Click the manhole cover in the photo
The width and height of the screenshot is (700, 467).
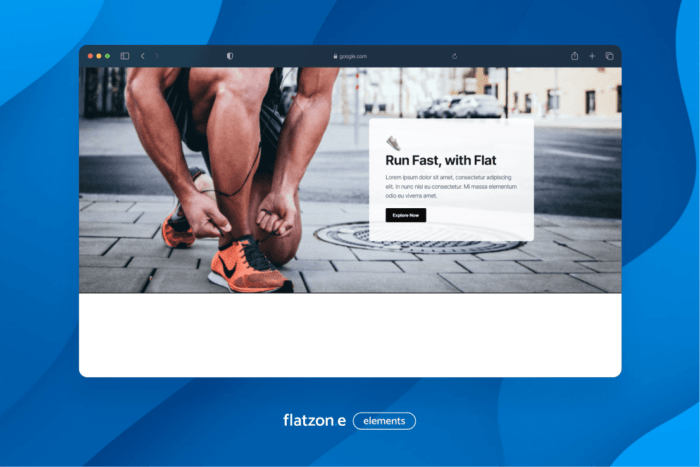pos(420,238)
